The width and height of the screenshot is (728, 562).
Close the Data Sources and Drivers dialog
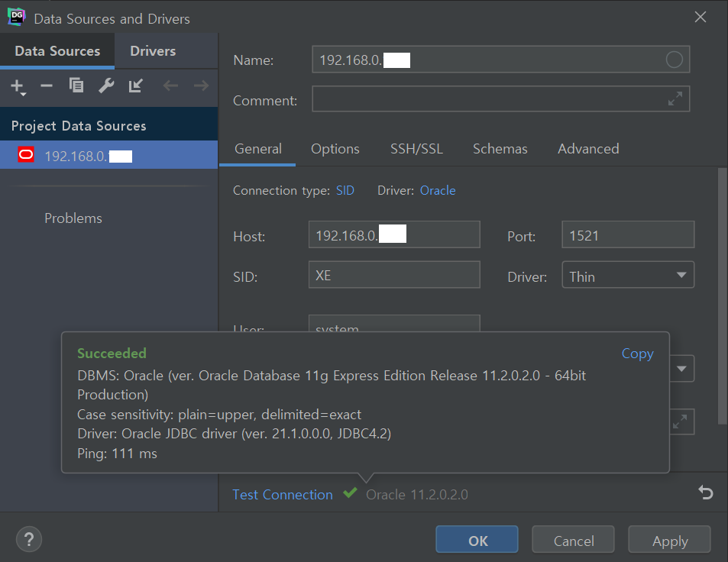pos(700,18)
